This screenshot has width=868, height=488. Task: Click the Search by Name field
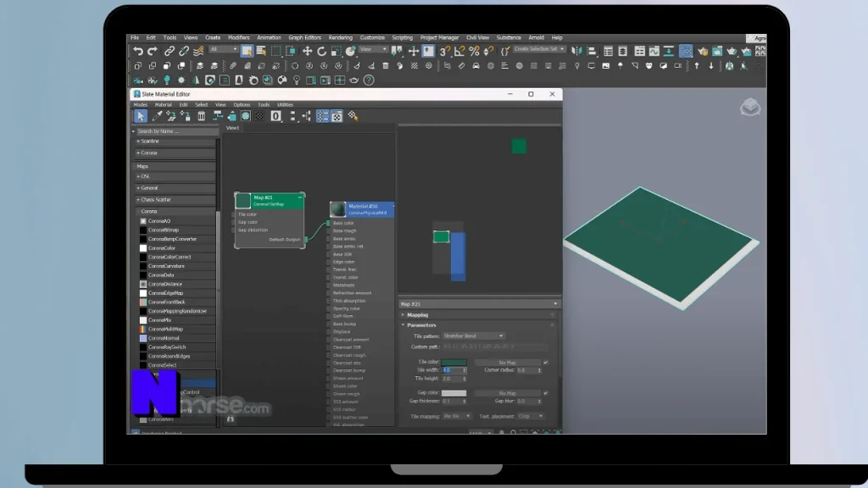(x=177, y=131)
